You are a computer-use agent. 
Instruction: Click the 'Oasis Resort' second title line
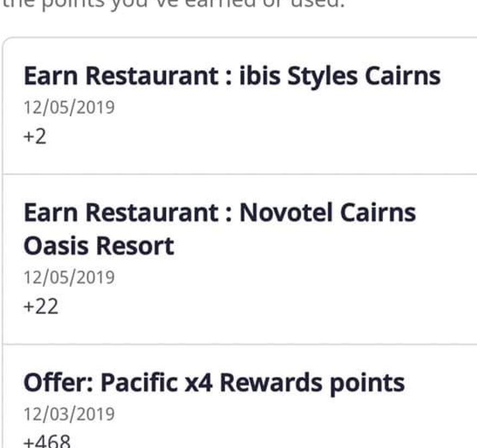click(98, 246)
